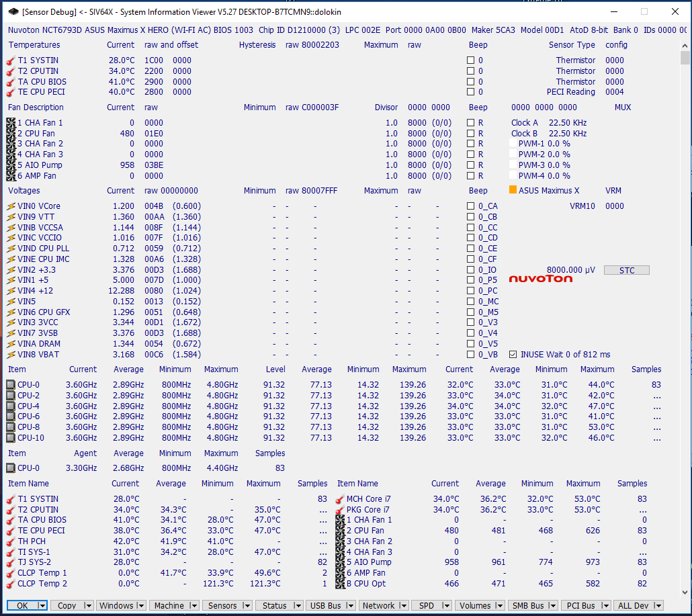Screen dimensions: 692x616
Task: Check the 0_VB beep box for VBAT
Action: (470, 355)
